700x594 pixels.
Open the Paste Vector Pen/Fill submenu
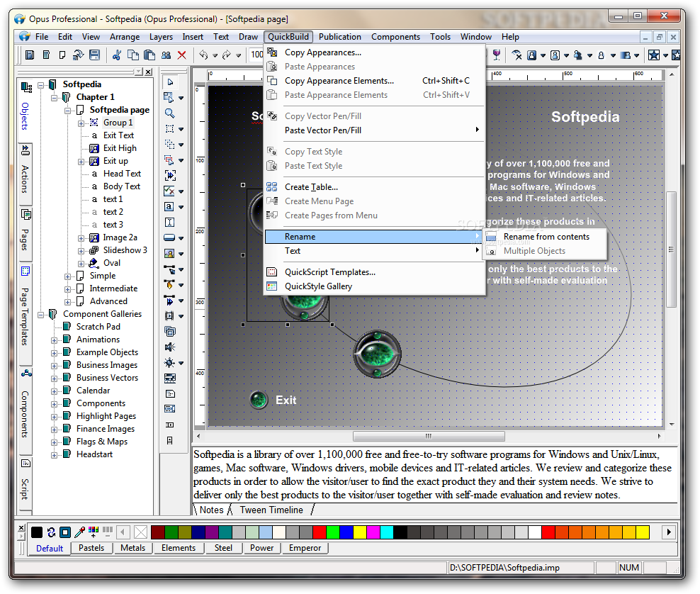pos(374,130)
